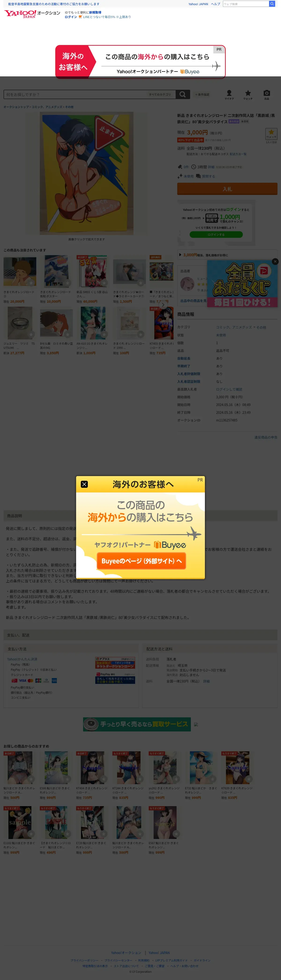The height and width of the screenshot is (980, 281).
Task: Click the ログイン link in the header
Action: point(71,17)
